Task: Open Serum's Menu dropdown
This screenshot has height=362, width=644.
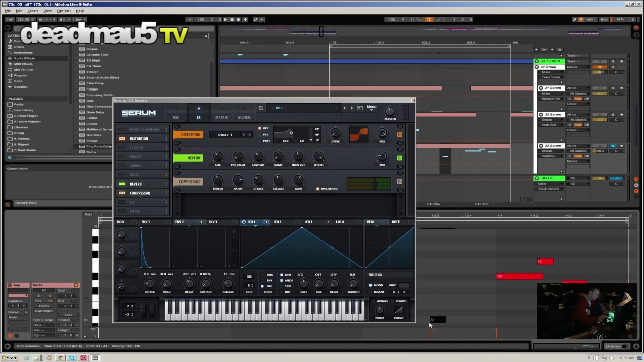Action: click(372, 107)
